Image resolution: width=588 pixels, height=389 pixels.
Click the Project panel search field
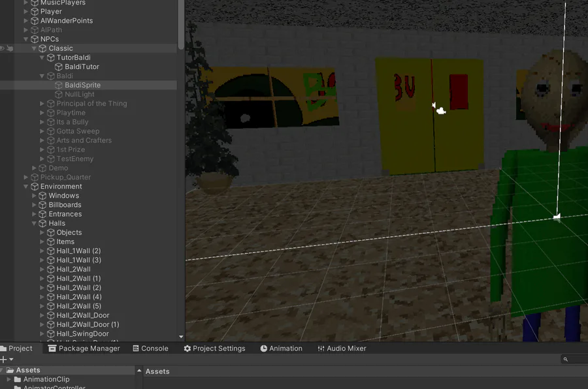(x=574, y=360)
